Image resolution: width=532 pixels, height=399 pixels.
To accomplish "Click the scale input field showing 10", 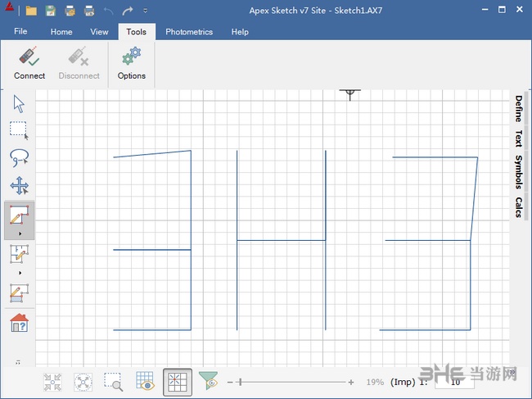I will [x=454, y=383].
